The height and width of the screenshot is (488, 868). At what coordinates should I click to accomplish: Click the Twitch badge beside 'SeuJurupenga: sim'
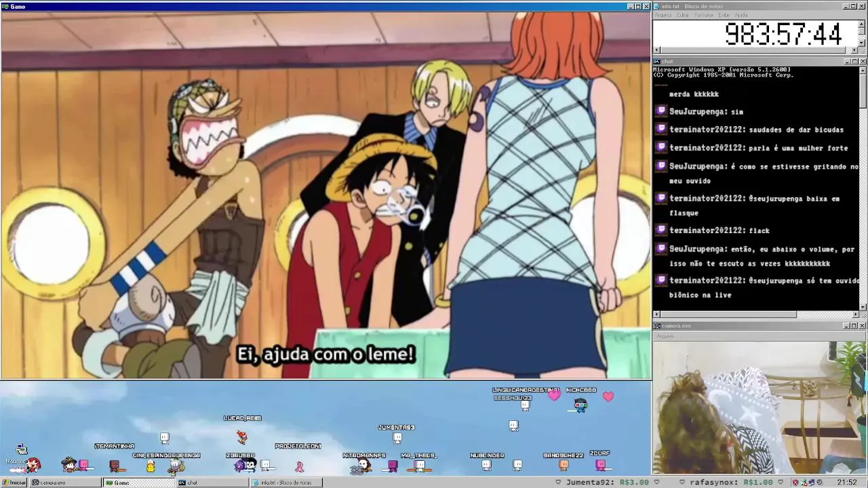click(x=661, y=111)
